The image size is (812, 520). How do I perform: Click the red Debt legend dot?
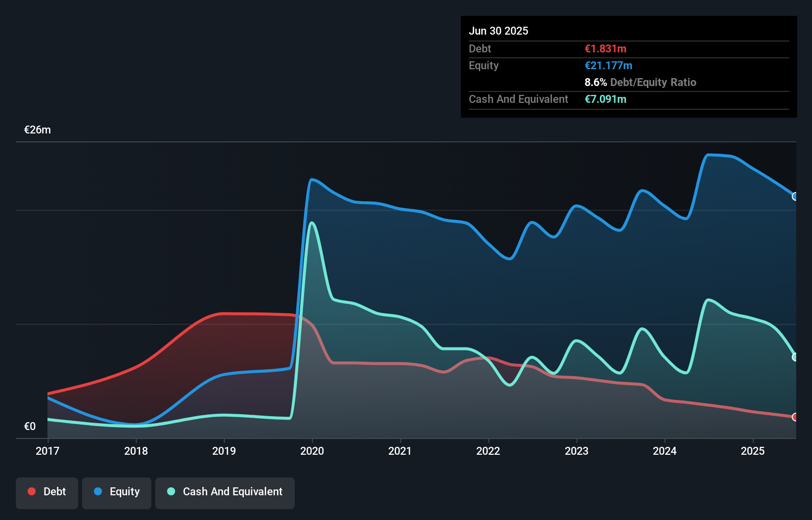coord(32,491)
